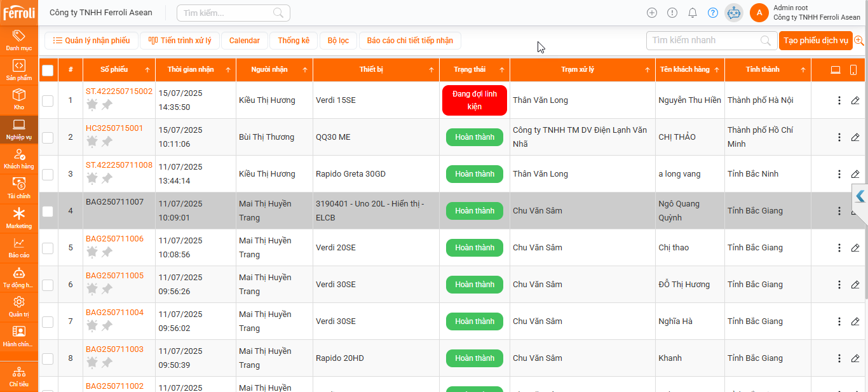Click the Marketing asterisk icon
Viewport: 868px width, 392px height.
coord(19,214)
